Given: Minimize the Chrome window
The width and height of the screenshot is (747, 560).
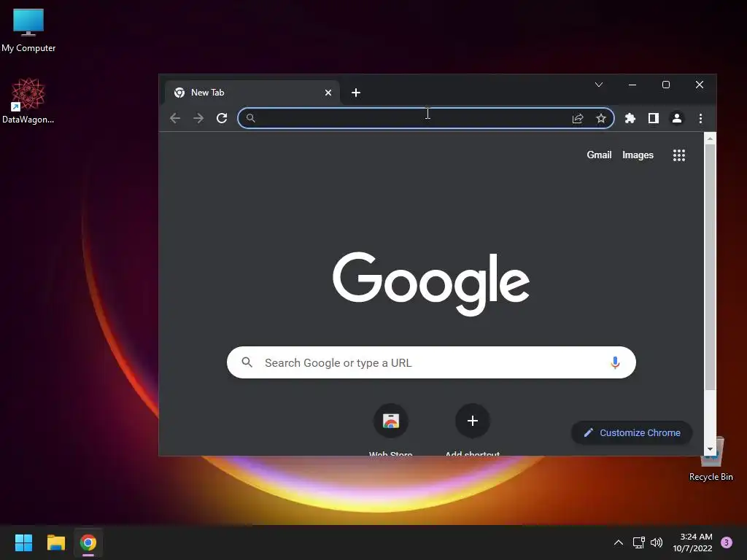Looking at the screenshot, I should 632,85.
